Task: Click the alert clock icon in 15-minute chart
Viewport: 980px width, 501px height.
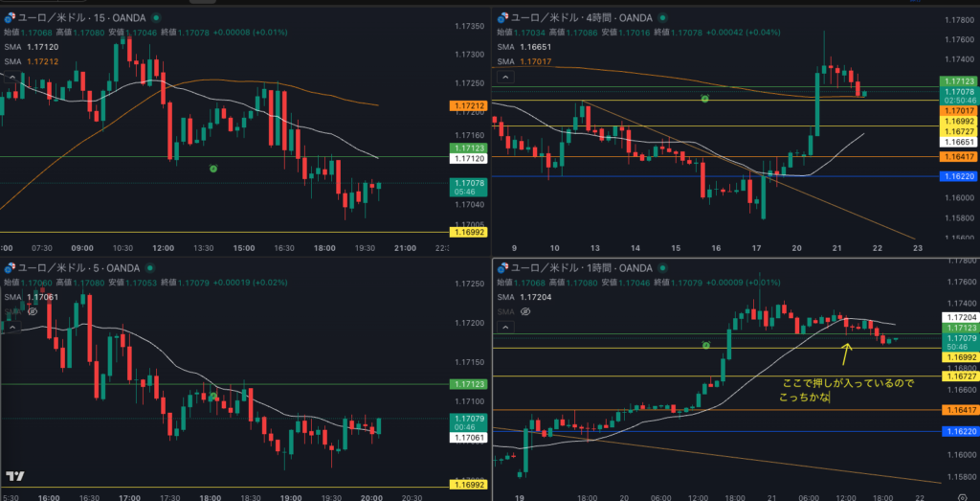Action: (x=213, y=169)
